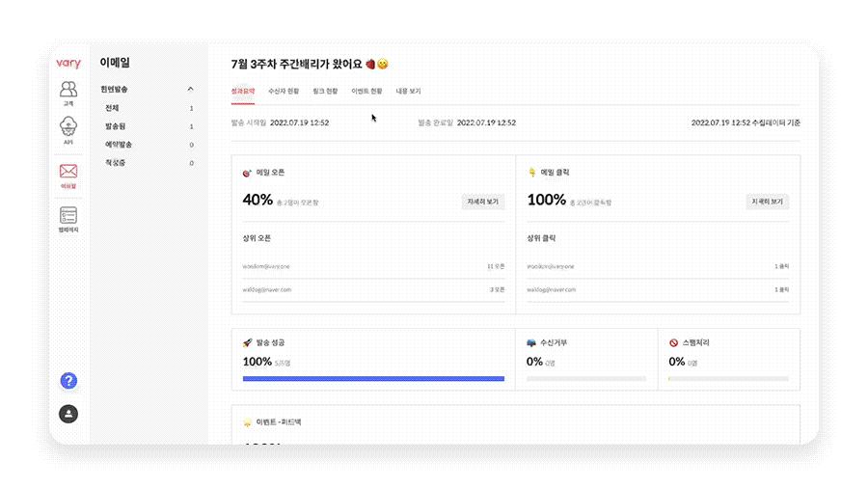Click the 발송 성공 blue progress bar
The width and height of the screenshot is (868, 488).
[x=373, y=379]
